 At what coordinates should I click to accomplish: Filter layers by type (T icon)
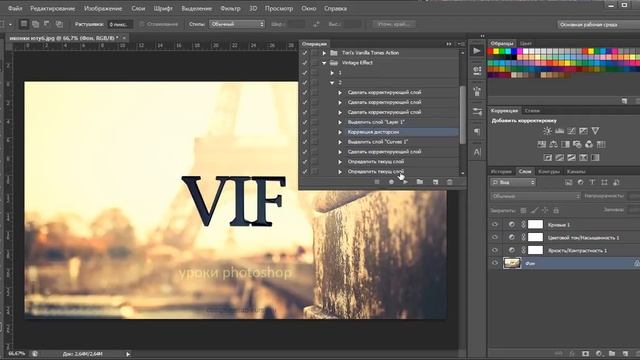[x=592, y=182]
